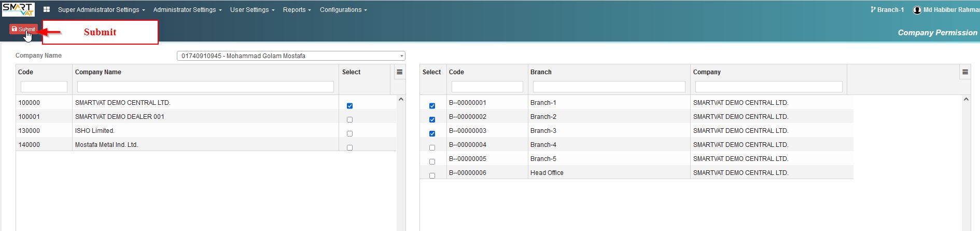Focus the branch Code filter field

click(487, 87)
